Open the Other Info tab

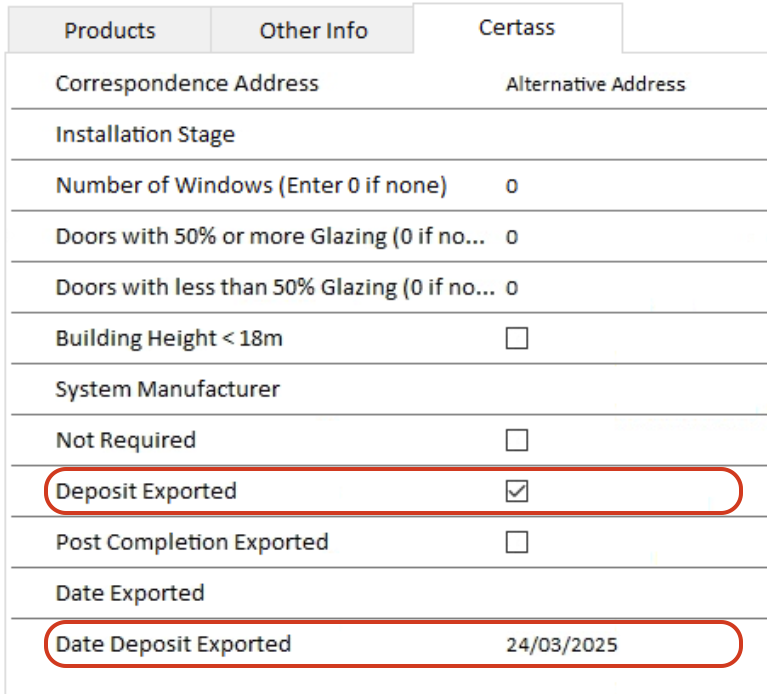coord(313,30)
